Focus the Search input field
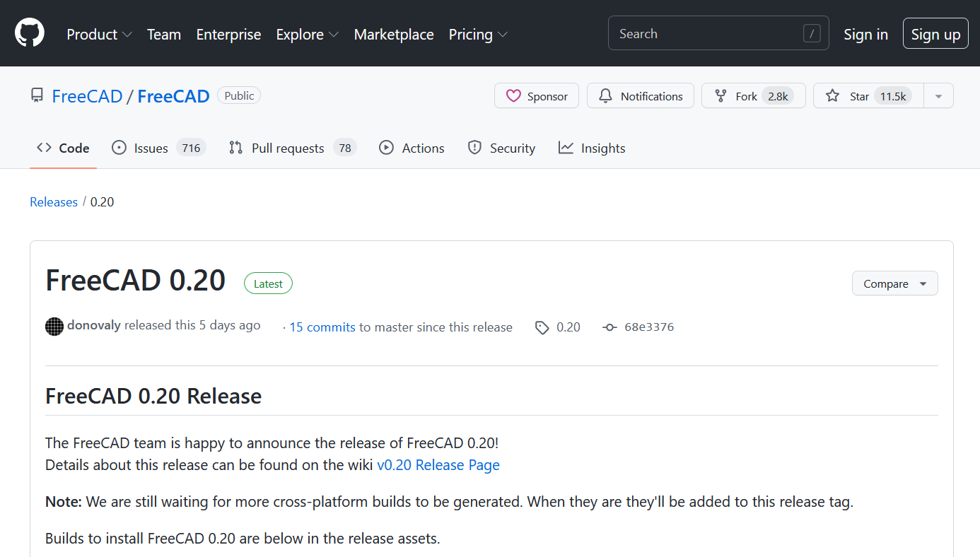 point(718,33)
